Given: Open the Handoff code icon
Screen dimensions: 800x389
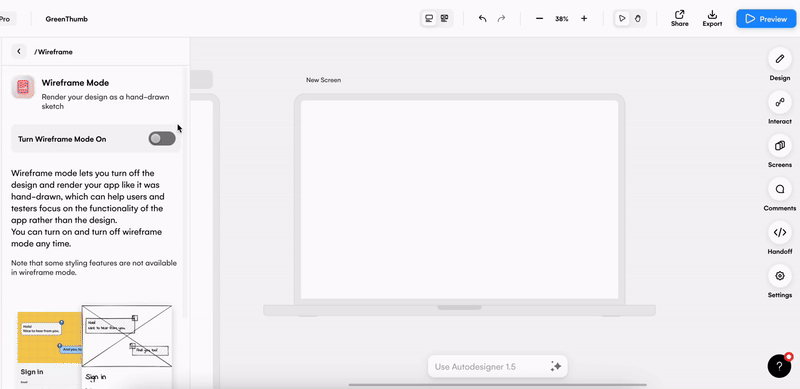Looking at the screenshot, I should pos(779,232).
